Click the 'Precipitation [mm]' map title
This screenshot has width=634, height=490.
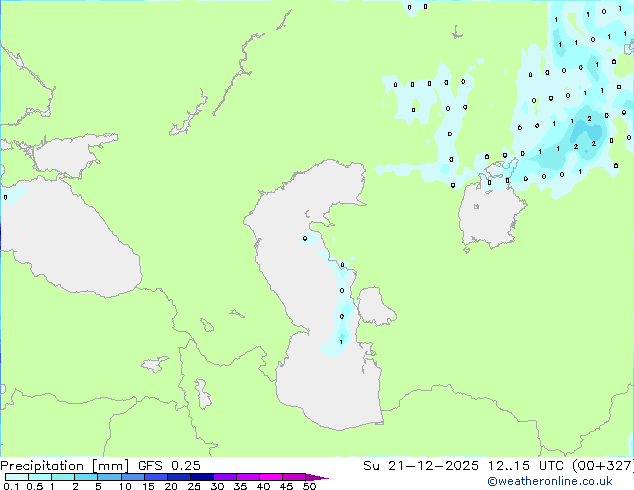[65, 466]
